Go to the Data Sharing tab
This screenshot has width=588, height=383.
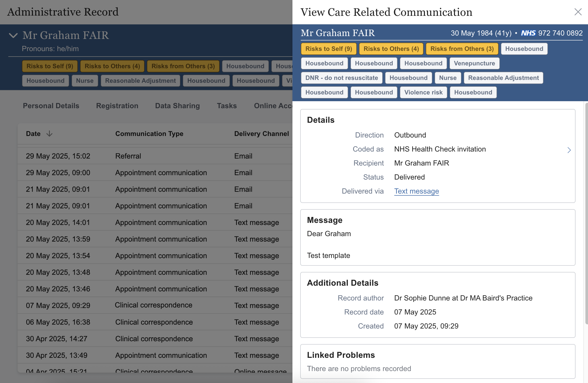coord(177,106)
